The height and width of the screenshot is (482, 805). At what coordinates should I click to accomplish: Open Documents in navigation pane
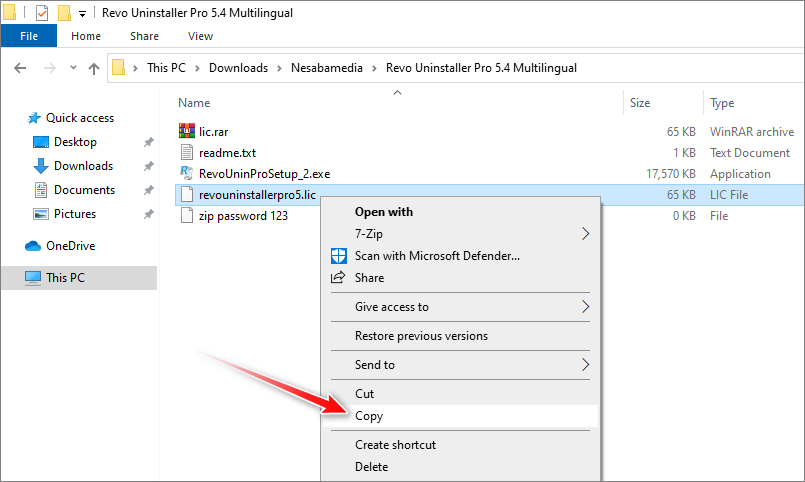click(84, 190)
